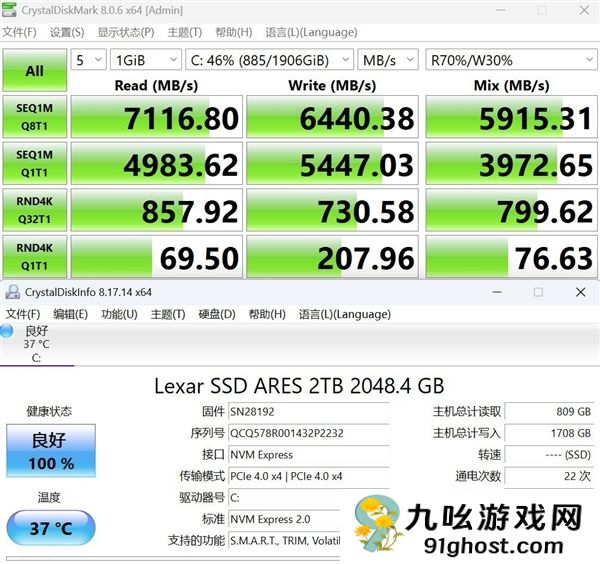Click the 5447.03 write result
This screenshot has width=600, height=564.
pos(332,163)
